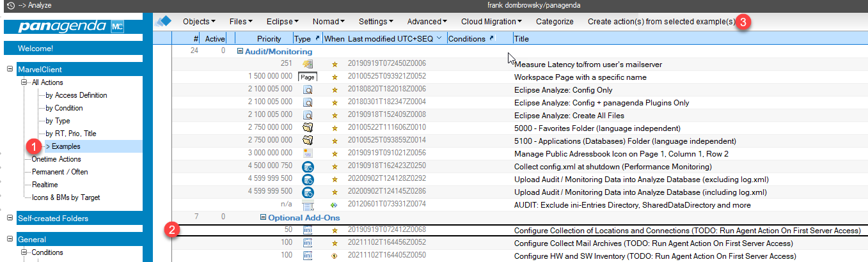Collapse the All Actions tree node

(x=24, y=82)
